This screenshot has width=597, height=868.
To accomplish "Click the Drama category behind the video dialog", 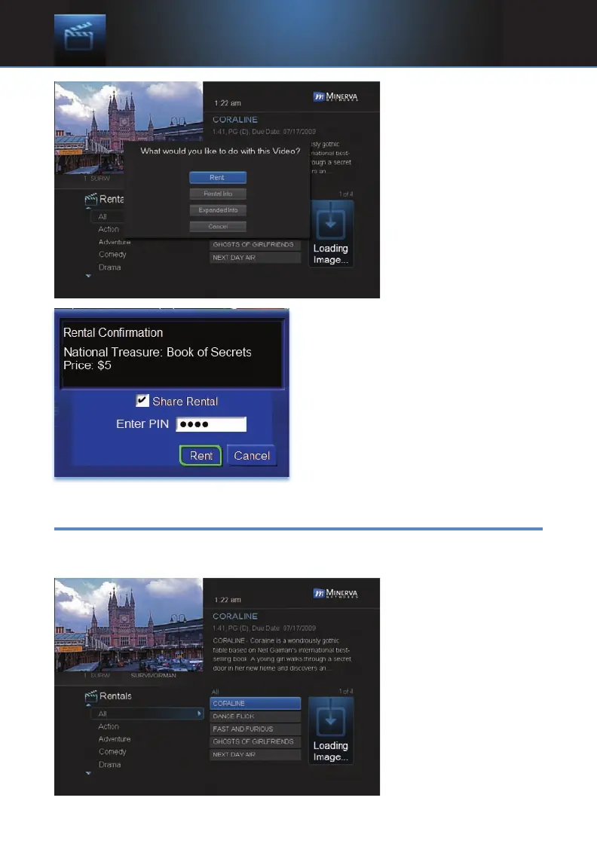I will point(109,267).
